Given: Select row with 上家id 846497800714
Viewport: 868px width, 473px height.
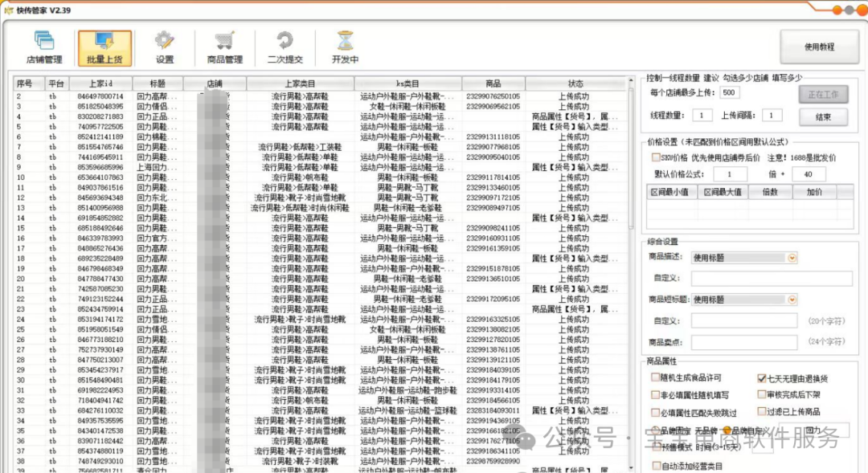Looking at the screenshot, I should (321, 96).
